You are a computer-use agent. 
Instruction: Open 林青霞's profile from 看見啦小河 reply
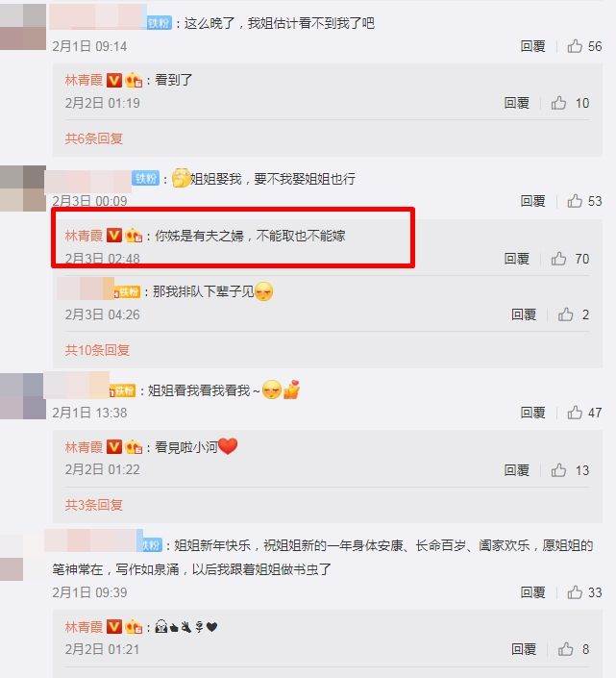coord(84,446)
